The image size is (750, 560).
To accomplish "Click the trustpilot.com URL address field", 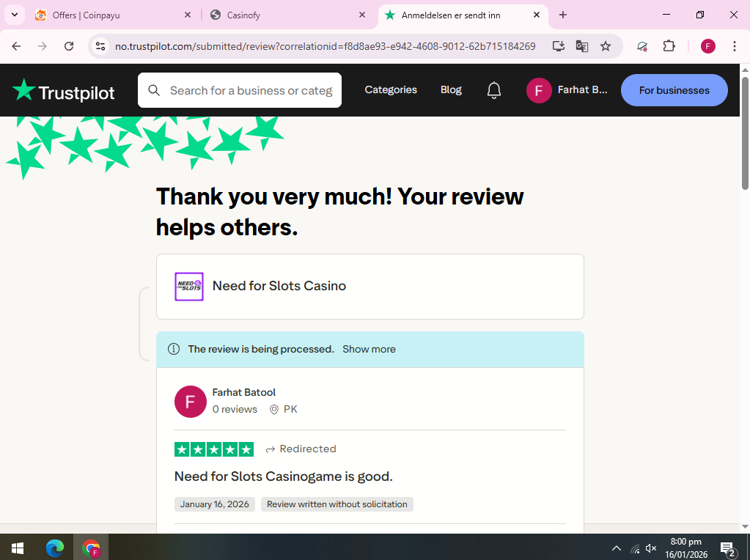I will [326, 46].
